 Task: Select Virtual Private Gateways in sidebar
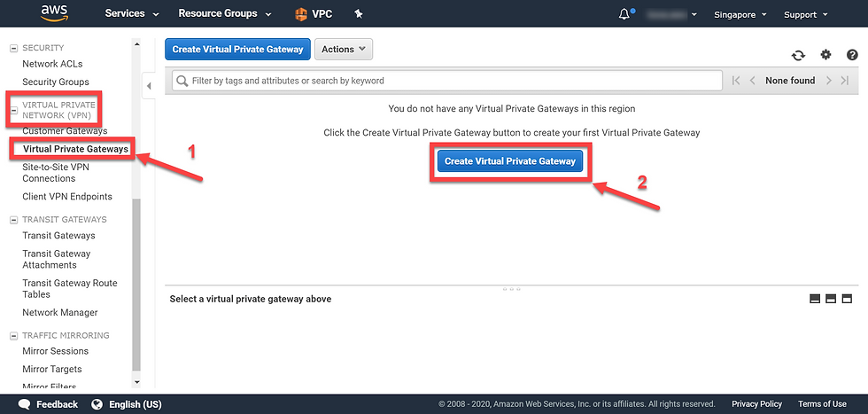pyautogui.click(x=75, y=149)
